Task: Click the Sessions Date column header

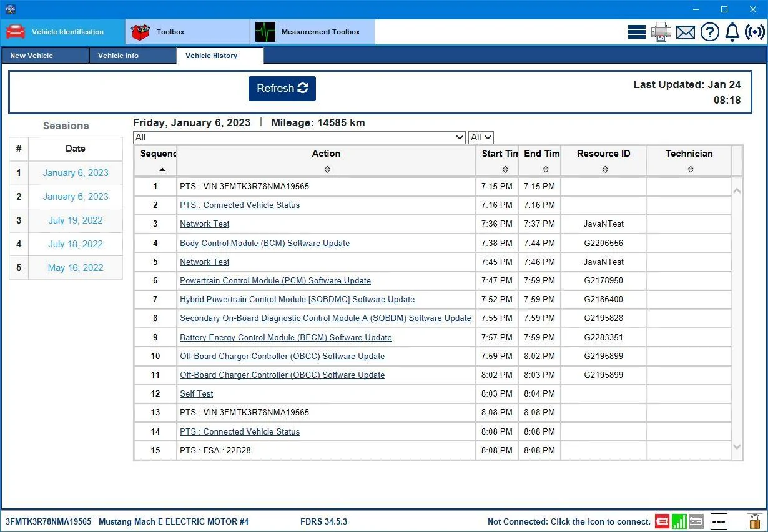Action: (x=76, y=149)
